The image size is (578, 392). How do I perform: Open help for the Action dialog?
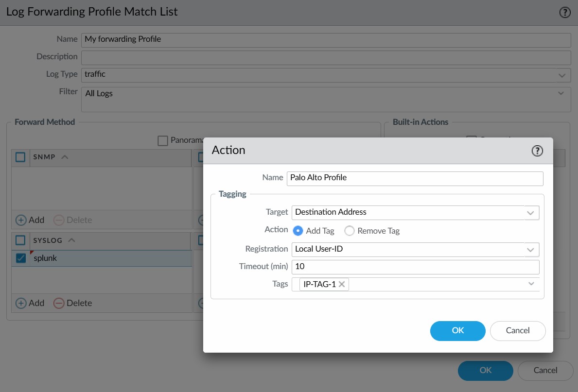point(537,151)
